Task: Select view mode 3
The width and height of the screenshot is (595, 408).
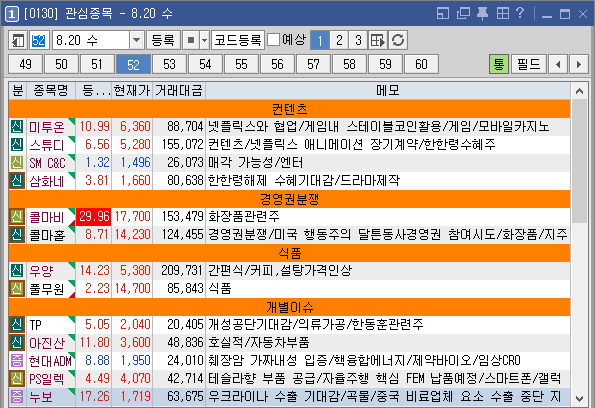Action: click(x=358, y=40)
